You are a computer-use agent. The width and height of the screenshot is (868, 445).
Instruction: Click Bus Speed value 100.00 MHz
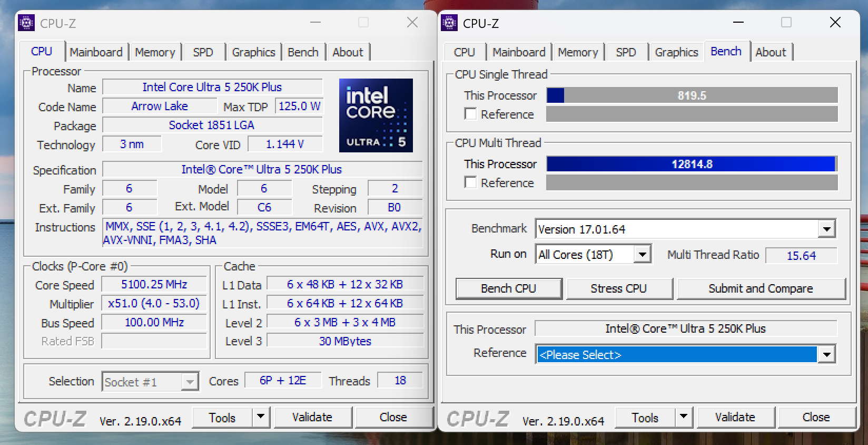click(x=154, y=322)
